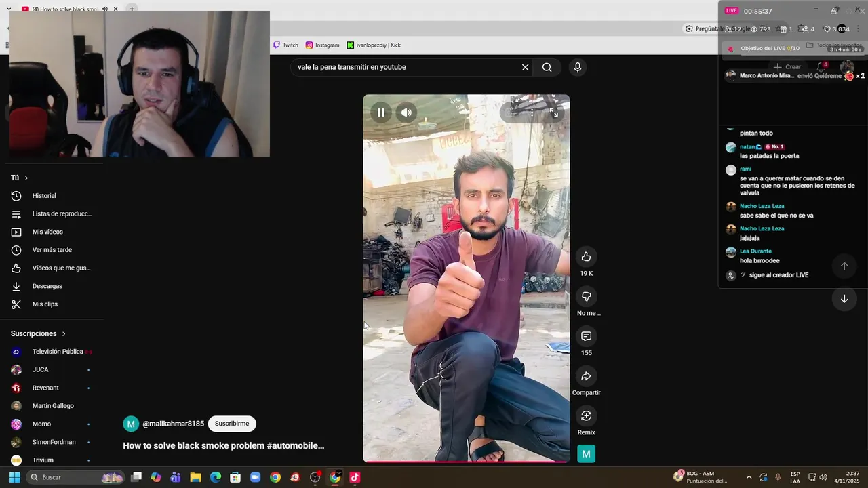The image size is (868, 488).
Task: Open @malikahmar8185 channel link
Action: [173, 424]
